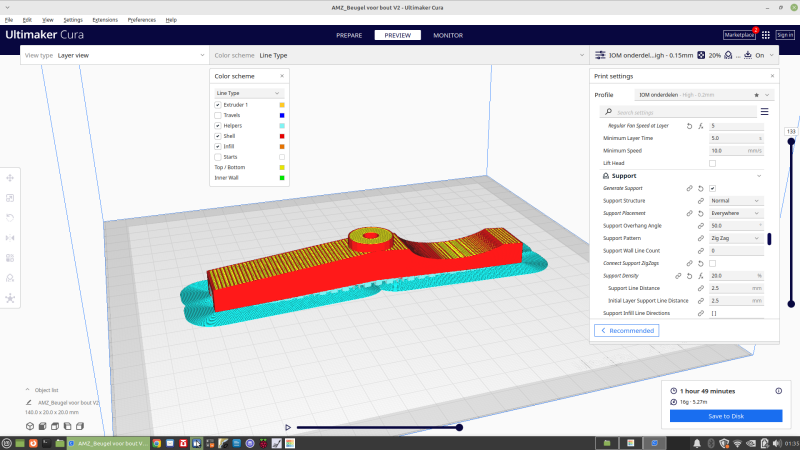Click the Shell red color swatch

pyautogui.click(x=282, y=136)
